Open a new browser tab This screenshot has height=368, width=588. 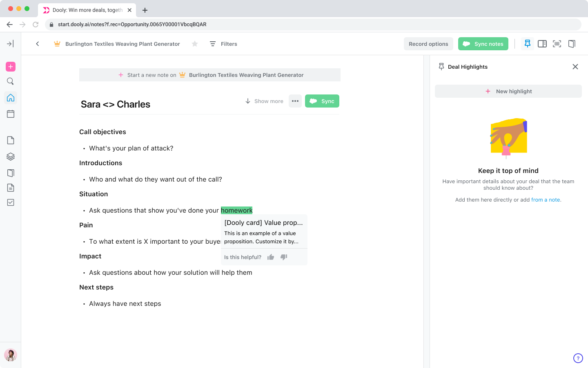click(145, 10)
